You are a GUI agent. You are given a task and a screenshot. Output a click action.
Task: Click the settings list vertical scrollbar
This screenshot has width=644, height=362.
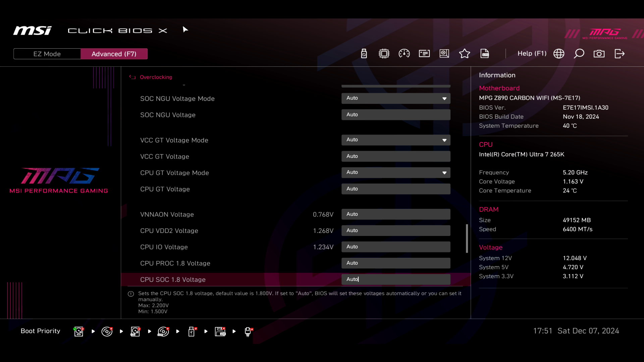(x=467, y=238)
